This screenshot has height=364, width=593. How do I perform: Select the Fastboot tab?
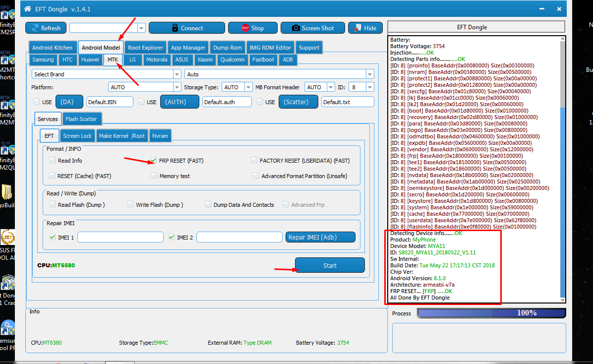point(263,60)
